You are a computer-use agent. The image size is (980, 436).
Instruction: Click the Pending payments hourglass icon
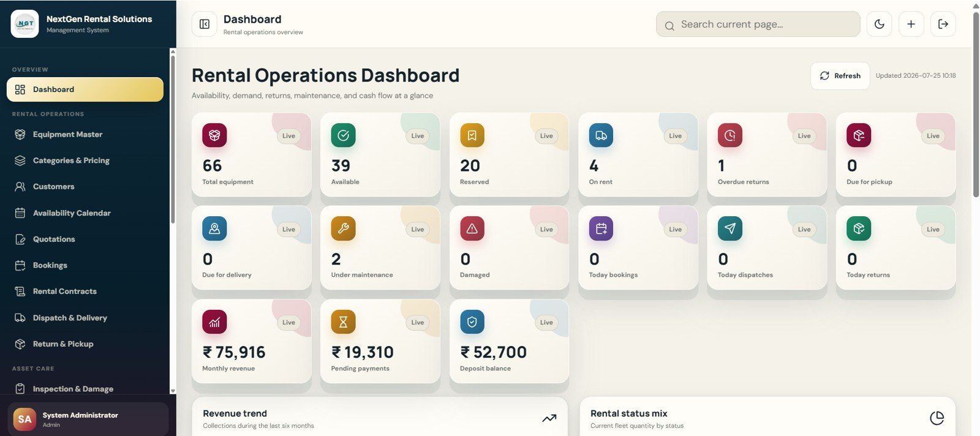point(344,321)
